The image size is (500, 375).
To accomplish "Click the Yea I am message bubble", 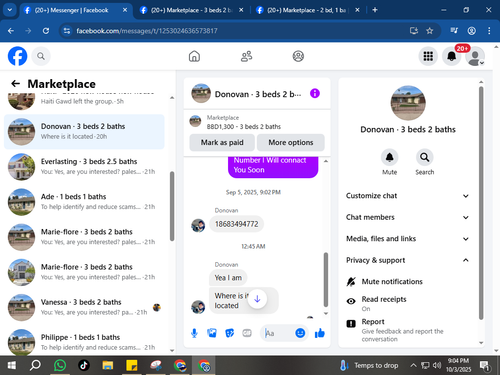I will (x=228, y=278).
